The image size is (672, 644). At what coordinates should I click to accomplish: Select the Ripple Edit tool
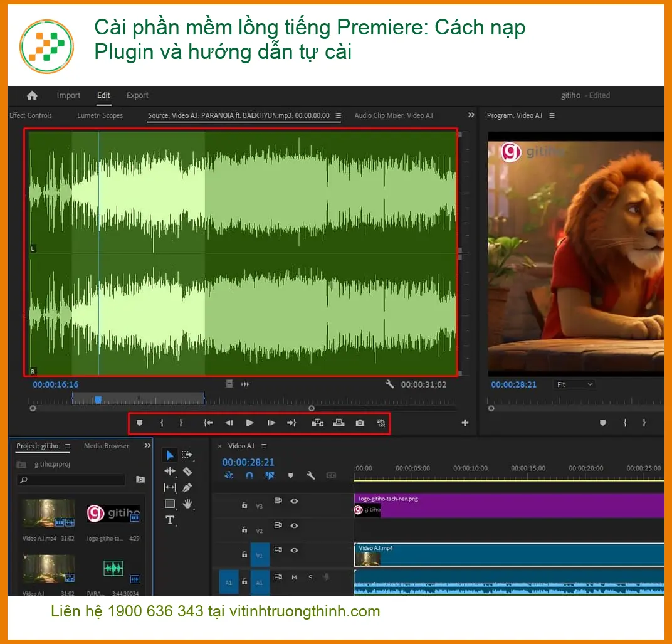point(170,471)
